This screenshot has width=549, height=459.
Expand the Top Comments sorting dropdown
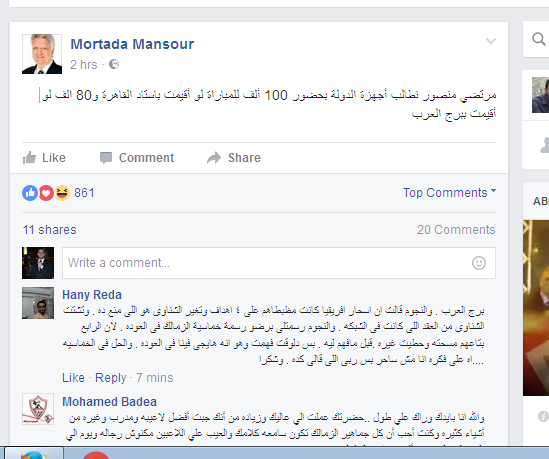[449, 193]
